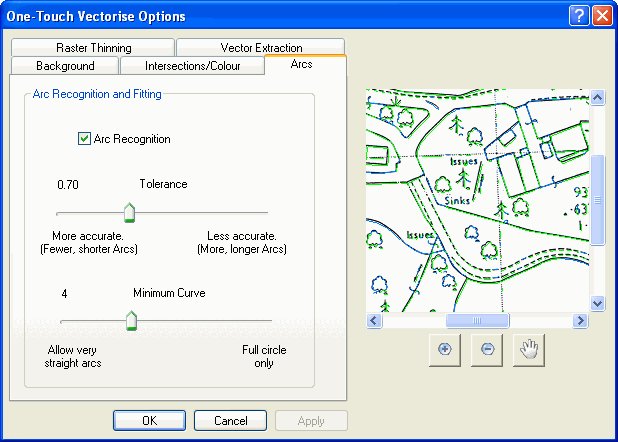
Task: Toggle the Arc Recognition checkbox
Action: [85, 139]
